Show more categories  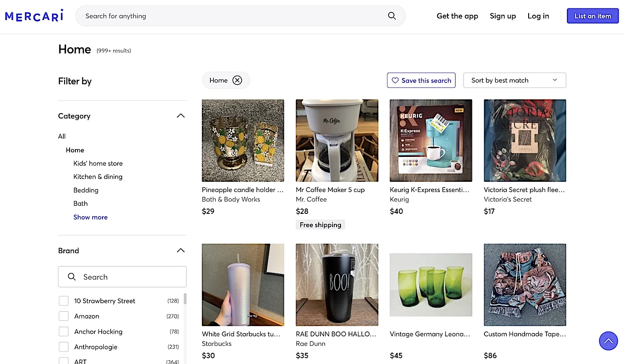(90, 217)
